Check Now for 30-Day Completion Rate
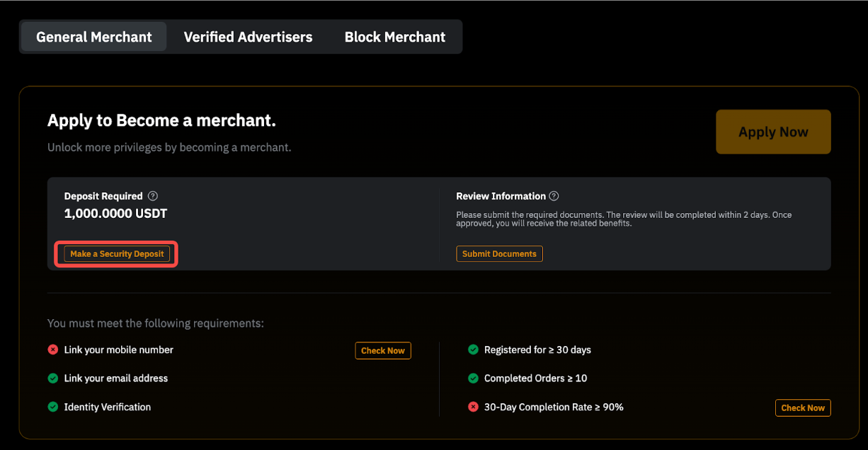 802,408
